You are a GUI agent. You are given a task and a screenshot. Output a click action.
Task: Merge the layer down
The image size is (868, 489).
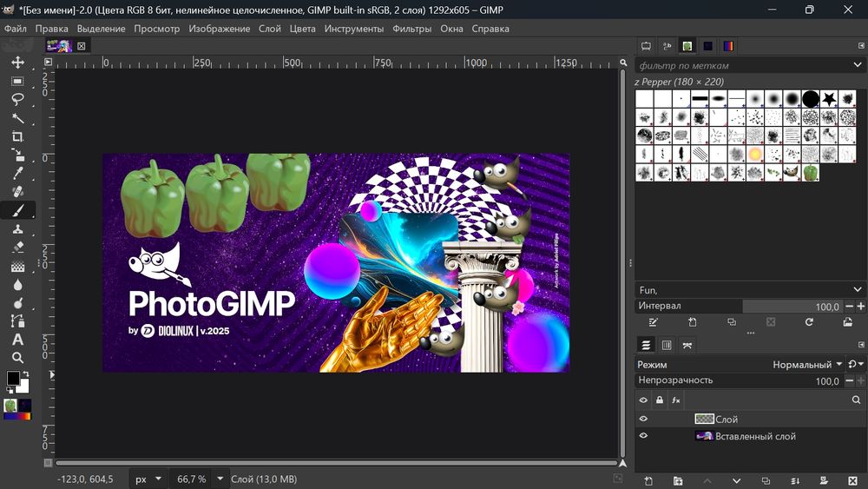[795, 480]
